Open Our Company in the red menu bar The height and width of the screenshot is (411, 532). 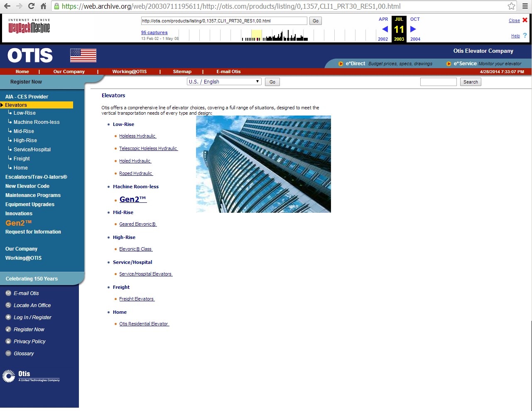(x=69, y=71)
